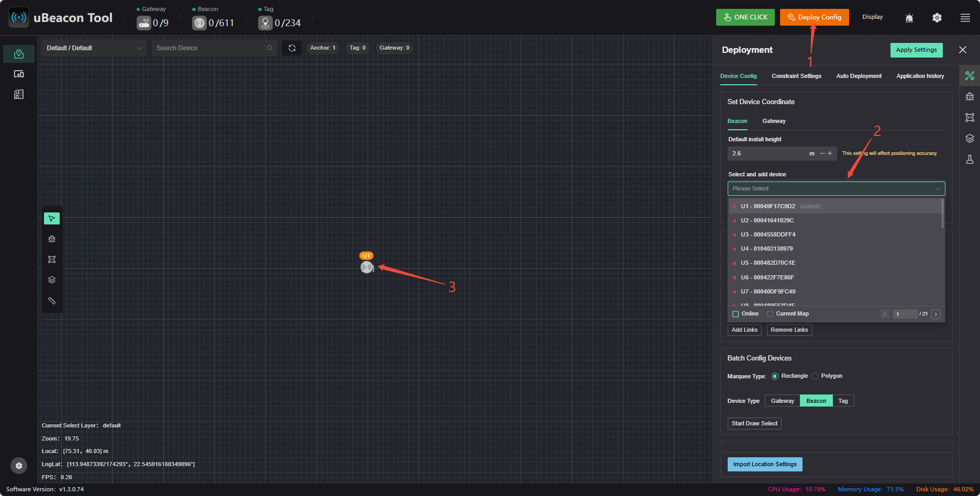Viewport: 980px width, 496px height.
Task: Open the building view in left sidebar
Action: (x=19, y=94)
